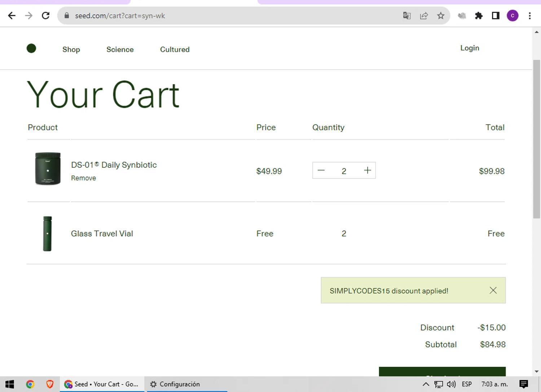This screenshot has width=541, height=392.
Task: Click the $84.98 subtotal amount
Action: click(x=493, y=344)
